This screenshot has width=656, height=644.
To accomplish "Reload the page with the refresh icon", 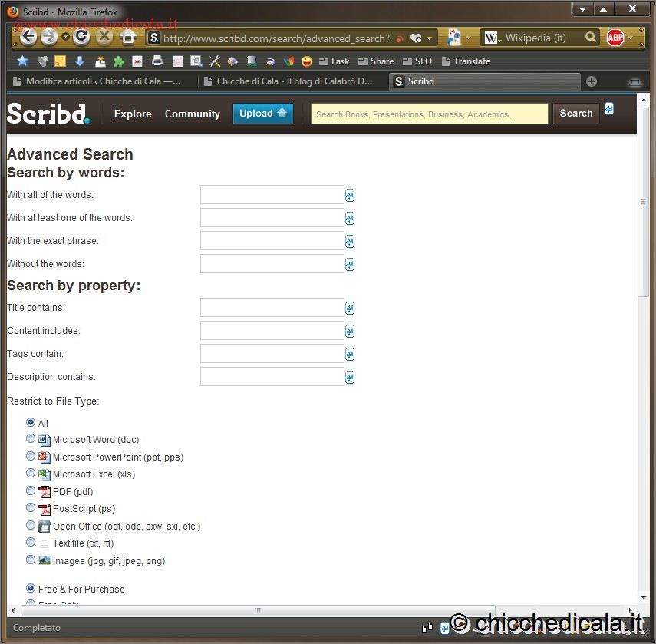I will [82, 37].
